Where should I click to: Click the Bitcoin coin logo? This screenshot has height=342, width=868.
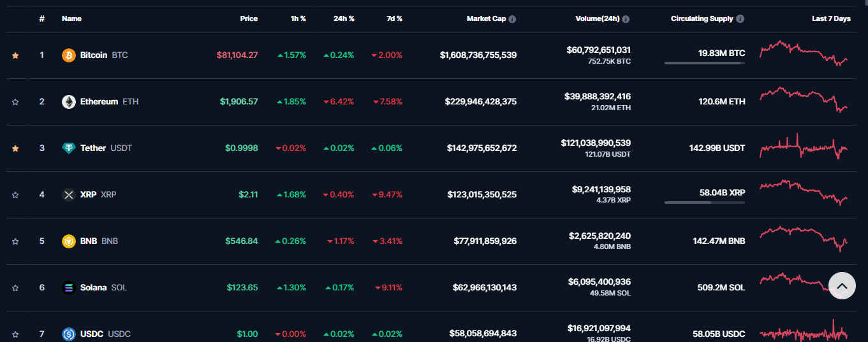[x=68, y=55]
